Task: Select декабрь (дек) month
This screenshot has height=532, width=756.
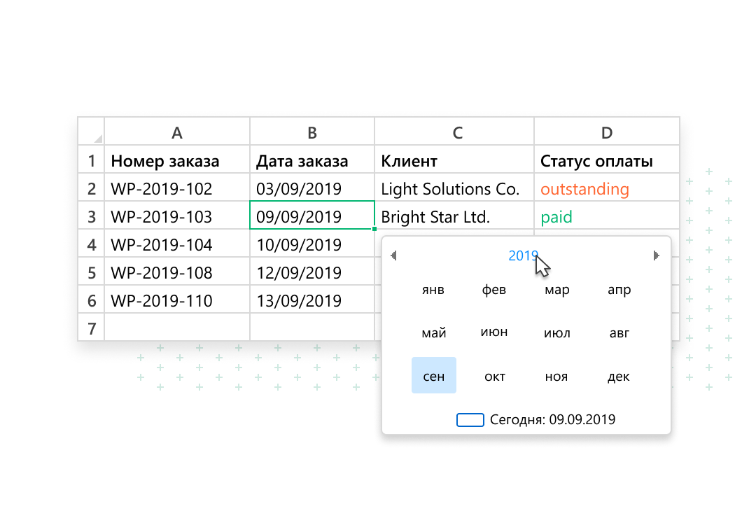Action: click(x=619, y=376)
